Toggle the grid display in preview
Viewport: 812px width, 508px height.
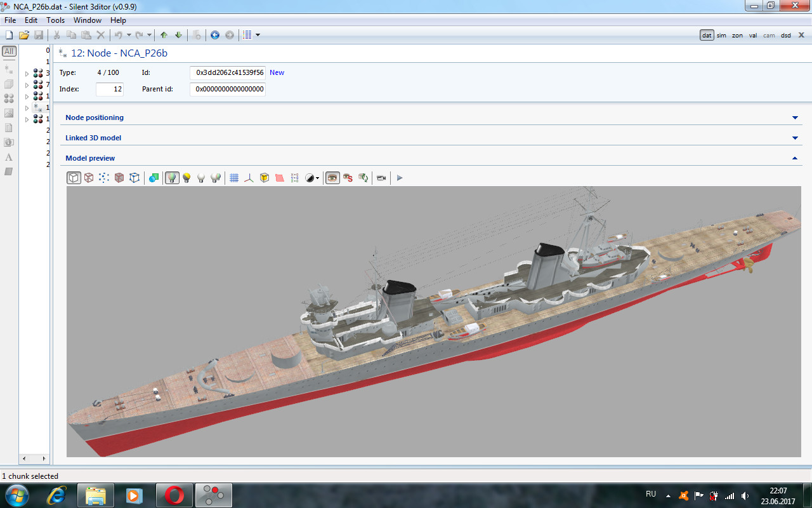234,178
